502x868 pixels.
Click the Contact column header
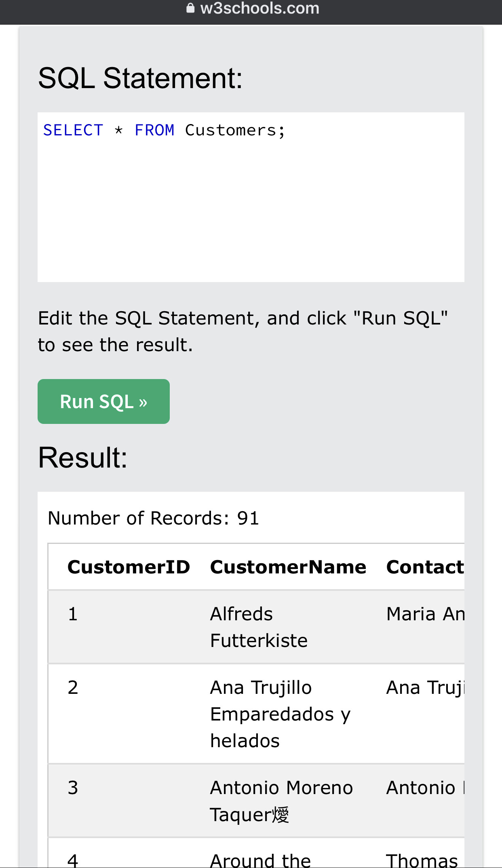click(425, 567)
